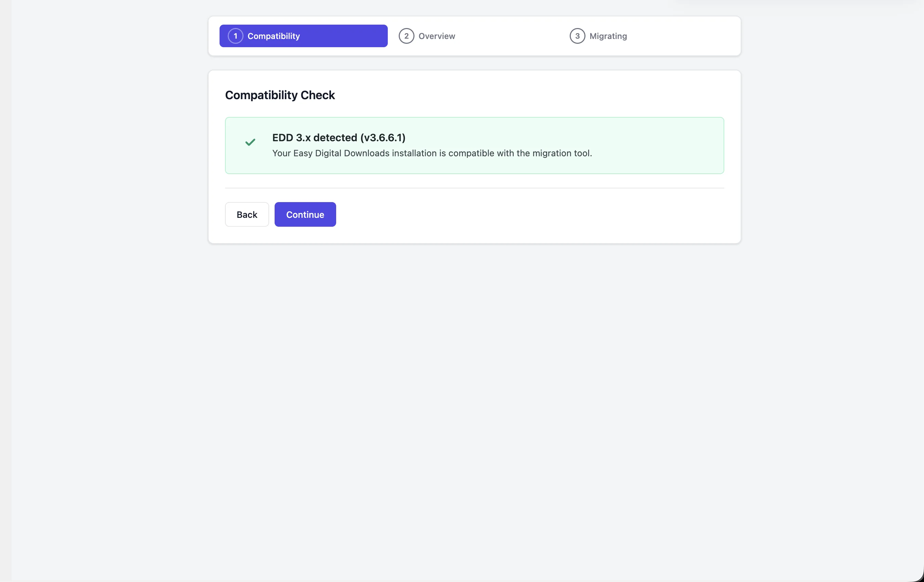Click the compatibility confirmation message text

[432, 153]
